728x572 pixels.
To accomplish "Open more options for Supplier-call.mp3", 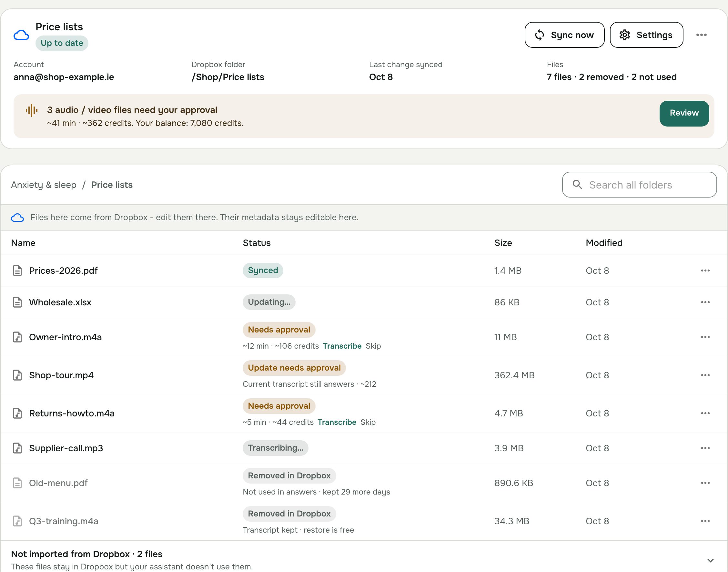I will [x=705, y=448].
